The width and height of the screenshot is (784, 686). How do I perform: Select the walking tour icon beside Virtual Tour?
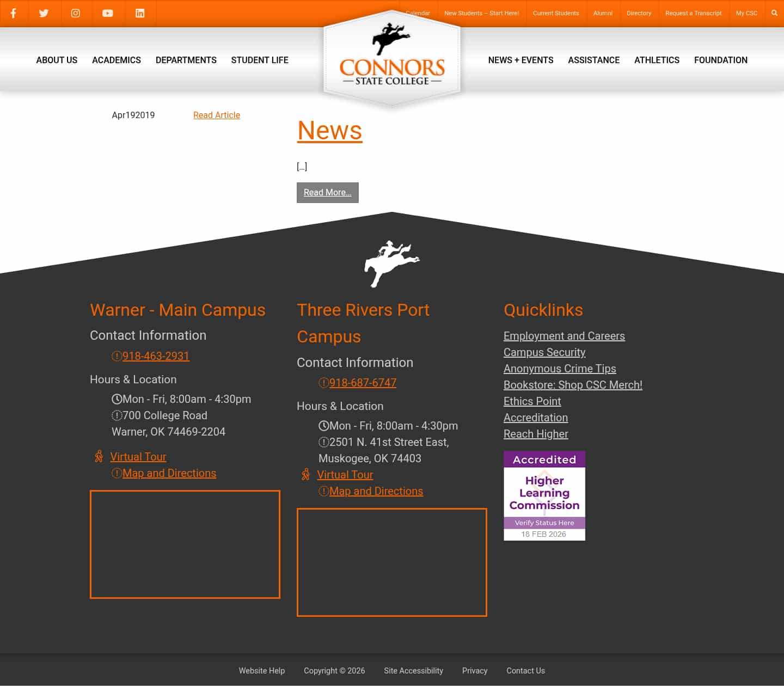coord(99,456)
